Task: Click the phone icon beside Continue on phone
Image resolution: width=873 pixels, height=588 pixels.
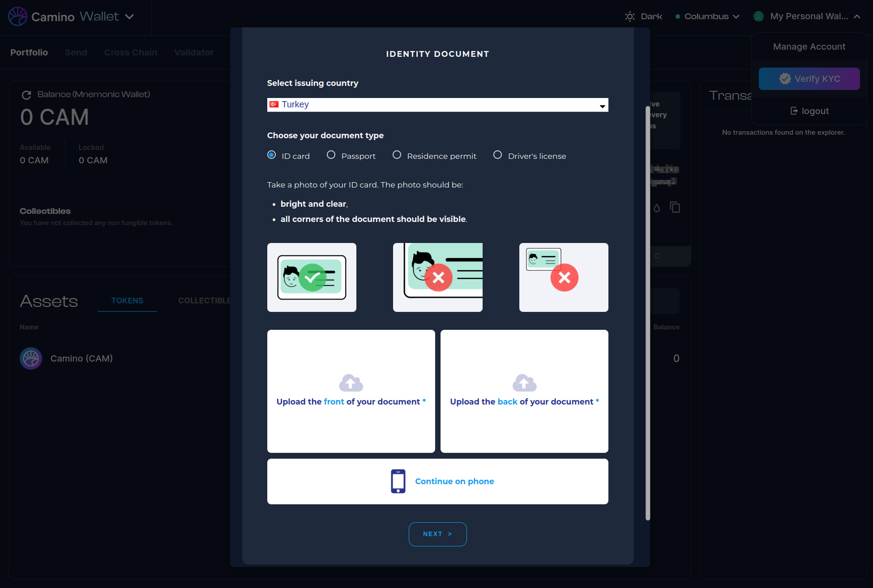Action: click(398, 481)
